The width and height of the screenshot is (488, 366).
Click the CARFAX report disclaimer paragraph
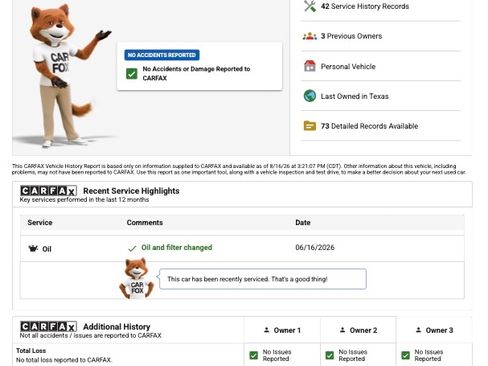tap(239, 169)
